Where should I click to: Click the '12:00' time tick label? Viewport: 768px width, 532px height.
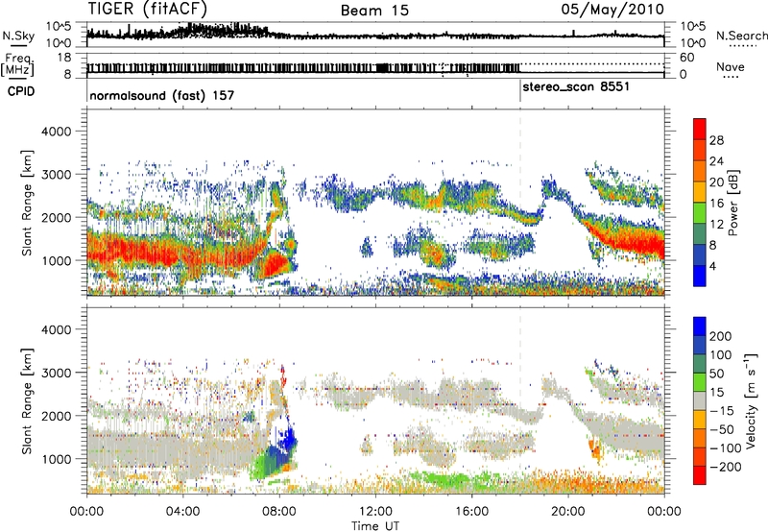375,512
